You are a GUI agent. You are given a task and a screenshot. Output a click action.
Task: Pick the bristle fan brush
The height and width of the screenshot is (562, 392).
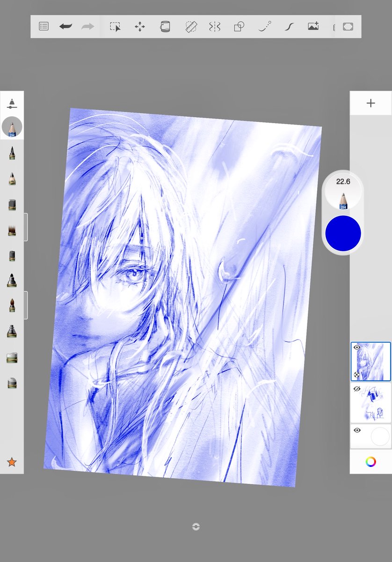[12, 229]
